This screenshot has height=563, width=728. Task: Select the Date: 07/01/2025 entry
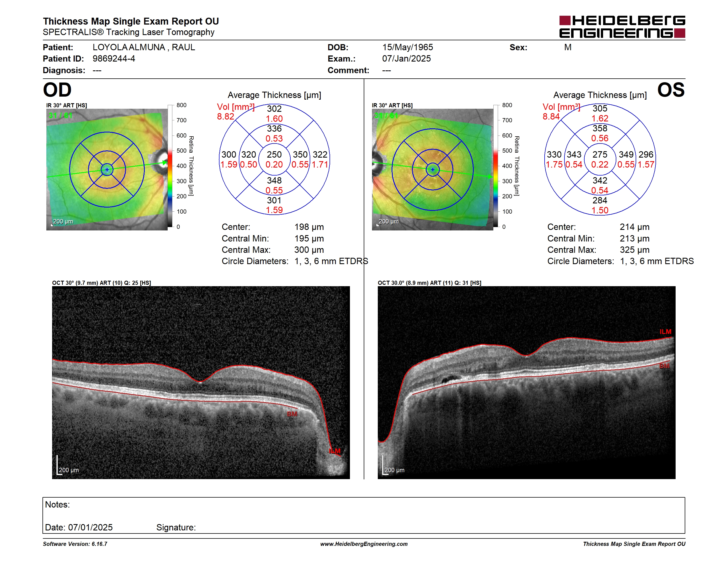click(79, 527)
